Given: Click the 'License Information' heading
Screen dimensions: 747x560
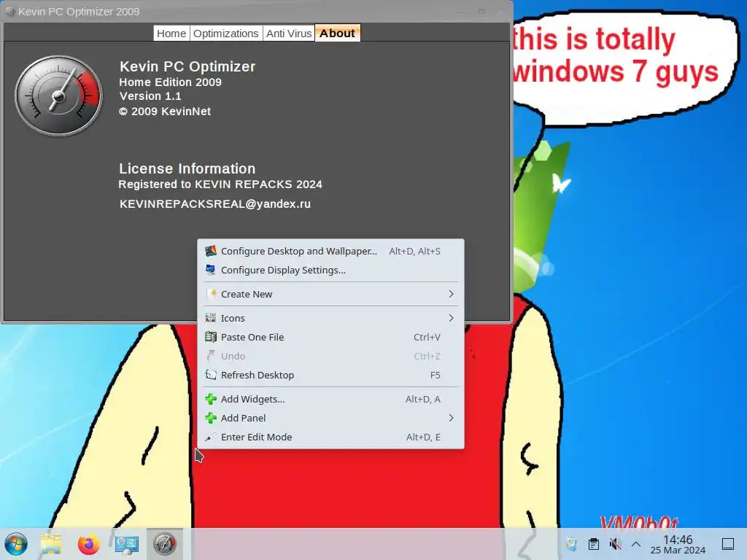Looking at the screenshot, I should point(187,168).
